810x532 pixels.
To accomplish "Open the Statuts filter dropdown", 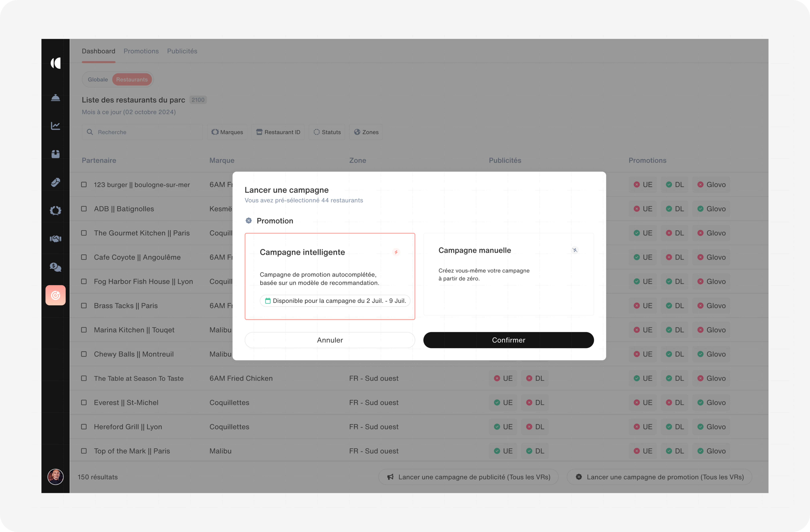I will [x=327, y=132].
